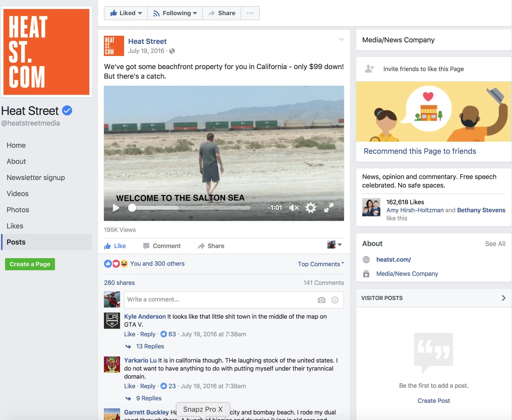Open the heatst.com/ website link

coord(393,260)
